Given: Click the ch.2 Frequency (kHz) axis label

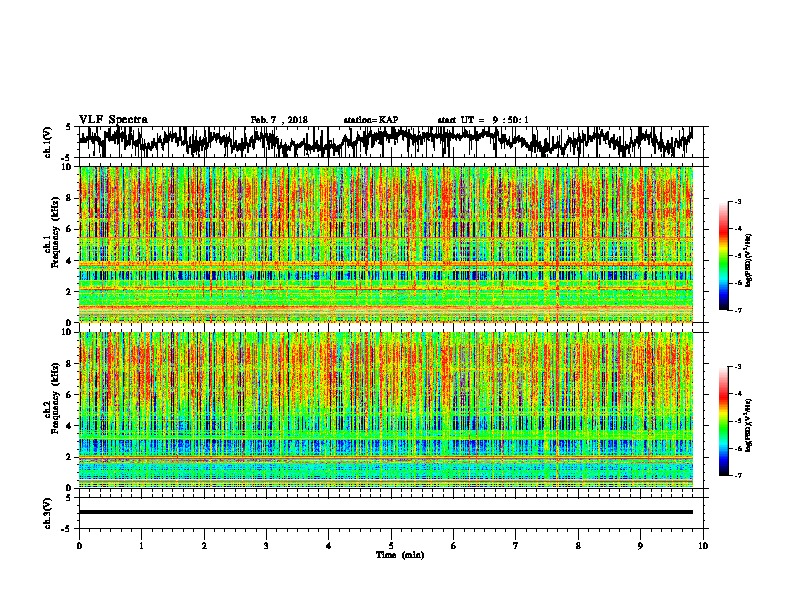Looking at the screenshot, I should 52,398.
